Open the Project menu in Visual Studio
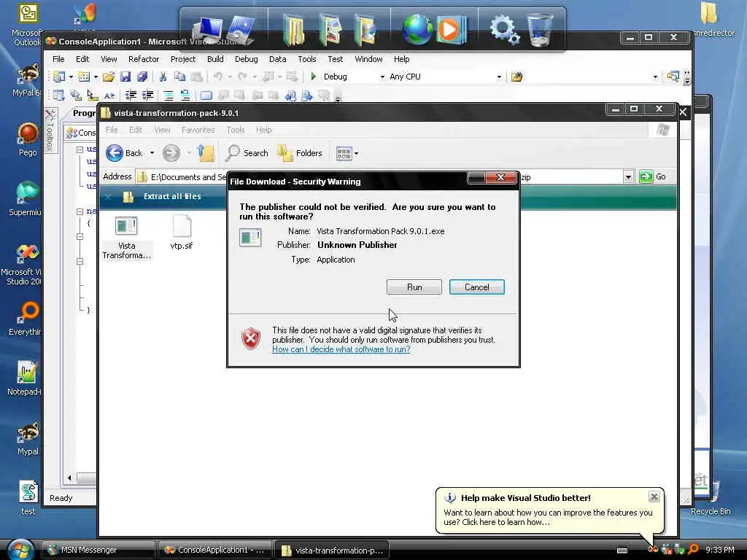Screen dimensions: 747x560 click(183, 59)
